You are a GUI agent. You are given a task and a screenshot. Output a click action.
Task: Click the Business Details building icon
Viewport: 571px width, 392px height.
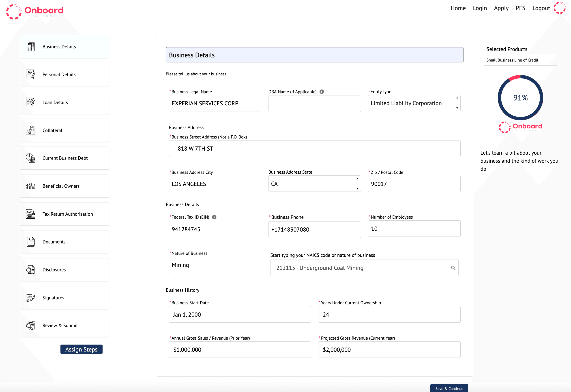pyautogui.click(x=31, y=47)
